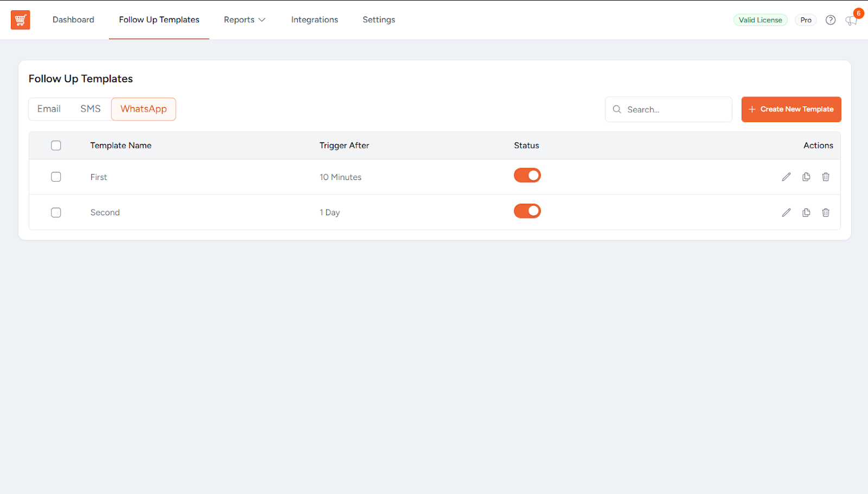This screenshot has width=868, height=494.
Task: Duplicate the Second template
Action: (x=806, y=212)
